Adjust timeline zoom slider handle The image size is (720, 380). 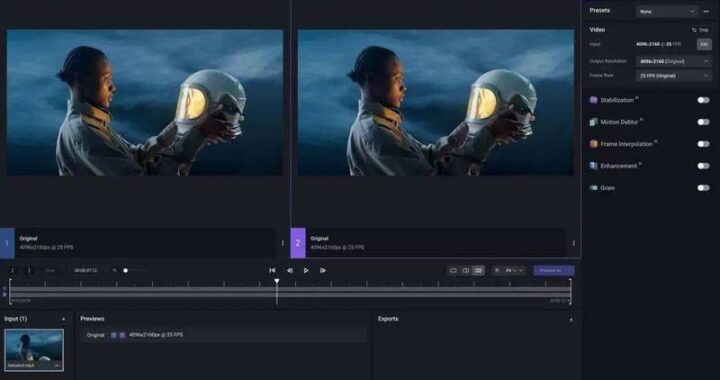click(125, 271)
